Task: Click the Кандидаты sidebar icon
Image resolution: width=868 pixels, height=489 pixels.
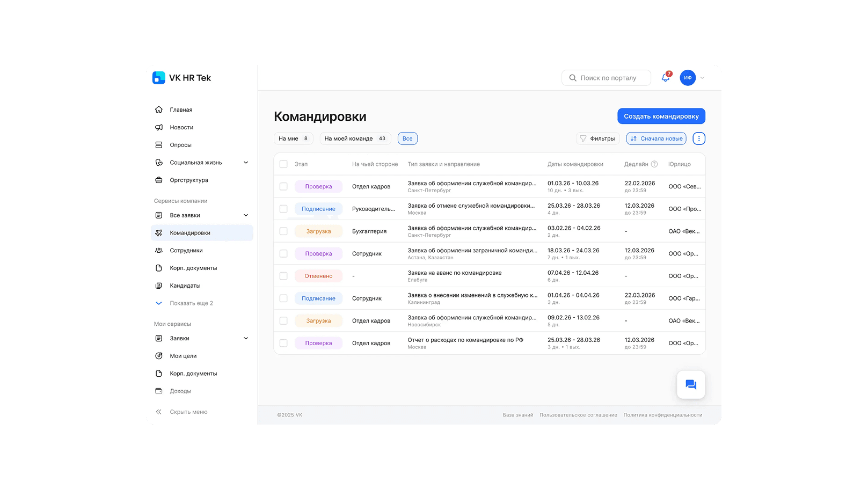Action: click(159, 286)
